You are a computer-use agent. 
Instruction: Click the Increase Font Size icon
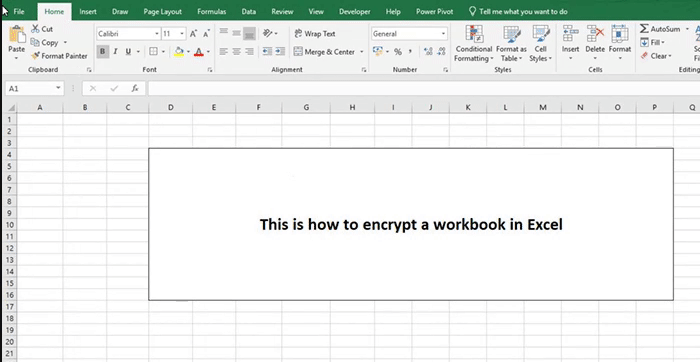pyautogui.click(x=193, y=34)
